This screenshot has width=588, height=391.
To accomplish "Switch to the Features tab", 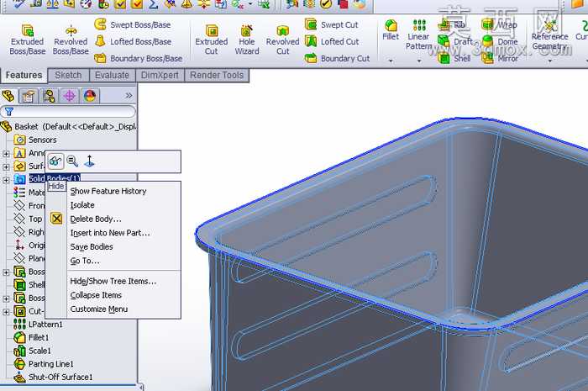I will click(24, 76).
